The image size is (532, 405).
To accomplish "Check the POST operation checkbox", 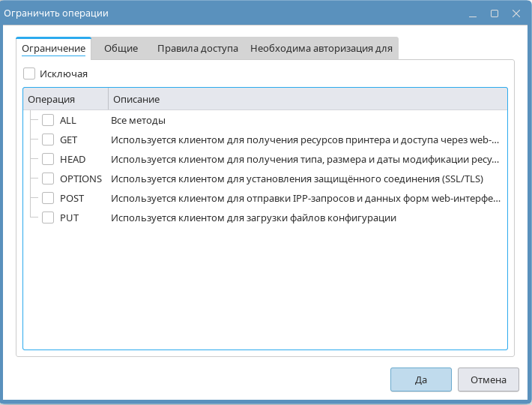I will point(48,198).
